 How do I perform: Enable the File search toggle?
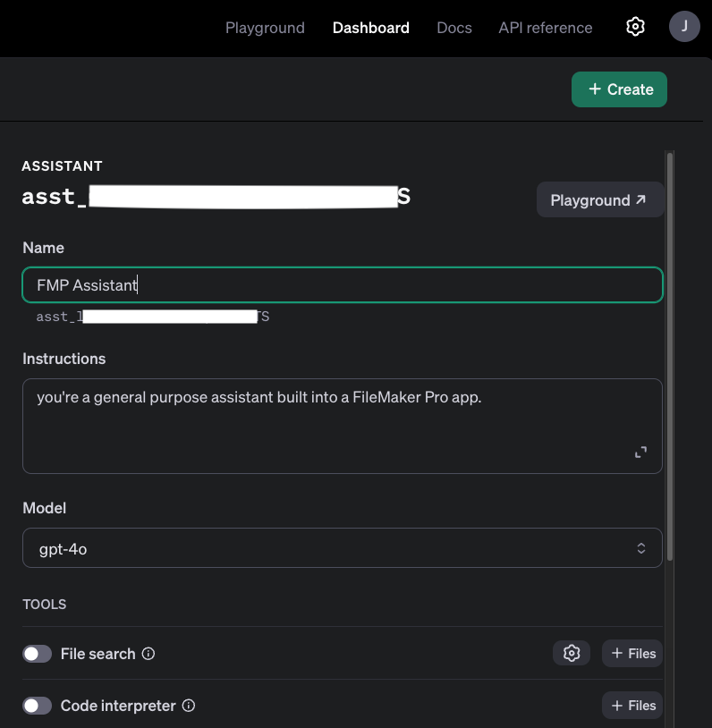point(37,654)
